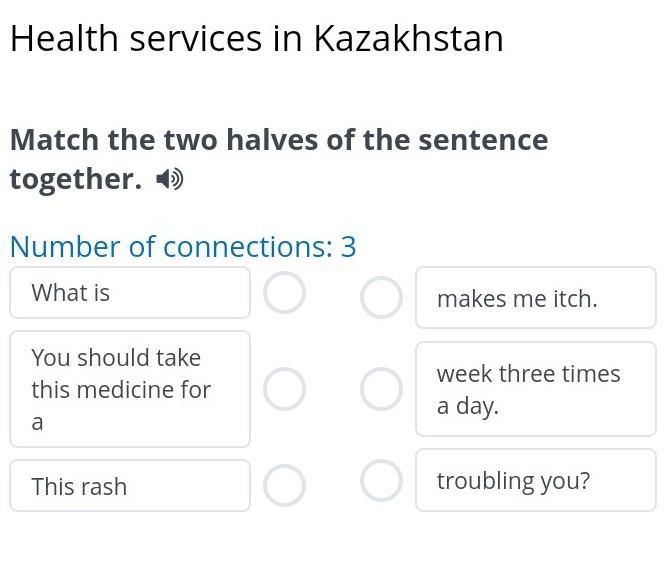Select the circle left of 'makes me itch.'
This screenshot has height=566, width=664.
coord(381,297)
